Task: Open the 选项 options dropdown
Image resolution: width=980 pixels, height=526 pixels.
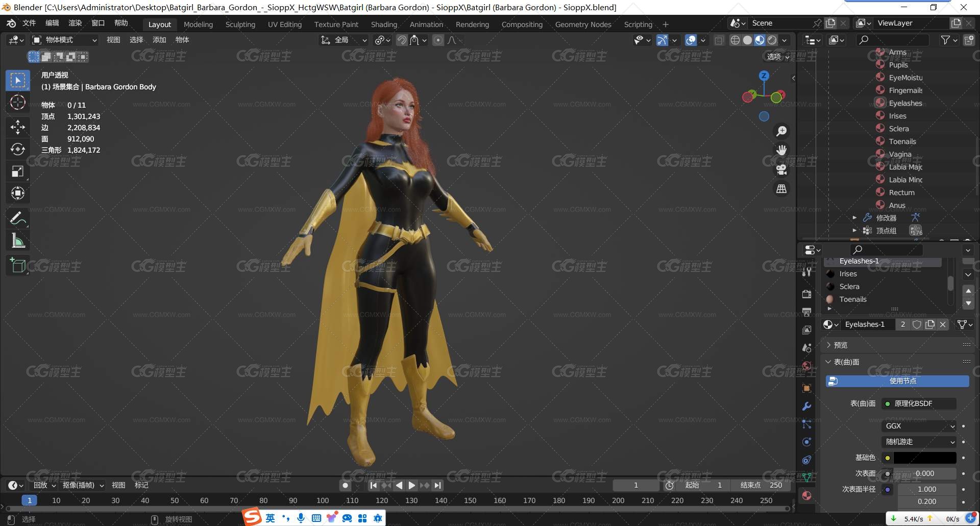Action: coord(777,57)
